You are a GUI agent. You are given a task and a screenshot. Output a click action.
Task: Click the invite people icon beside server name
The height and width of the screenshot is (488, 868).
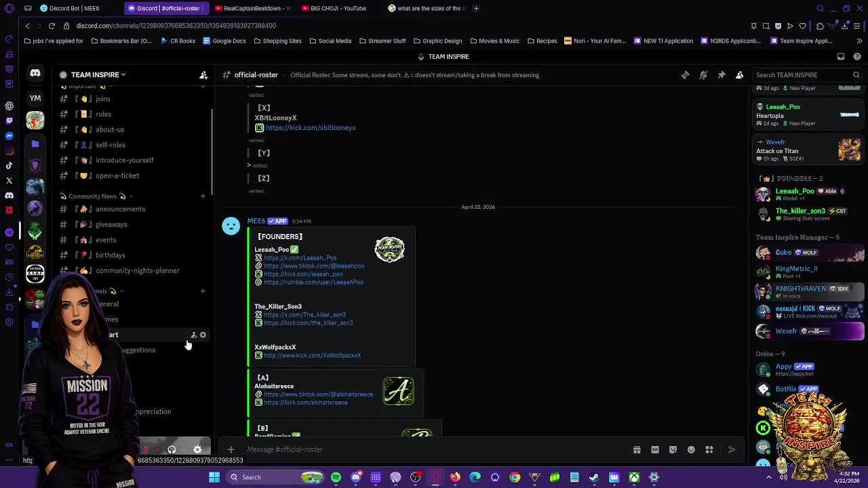(203, 75)
